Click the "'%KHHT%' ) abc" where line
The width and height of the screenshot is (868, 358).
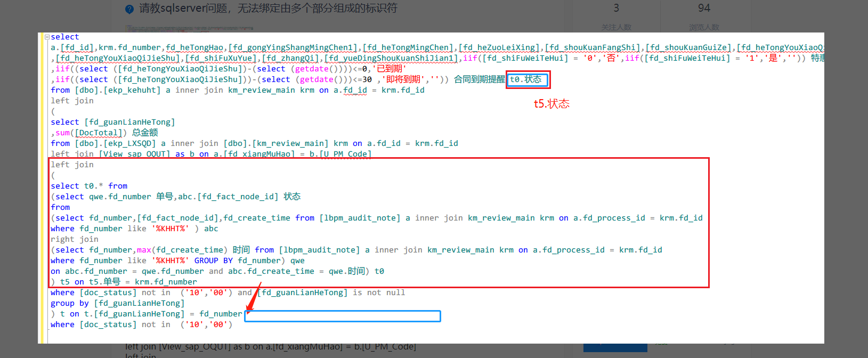(134, 229)
